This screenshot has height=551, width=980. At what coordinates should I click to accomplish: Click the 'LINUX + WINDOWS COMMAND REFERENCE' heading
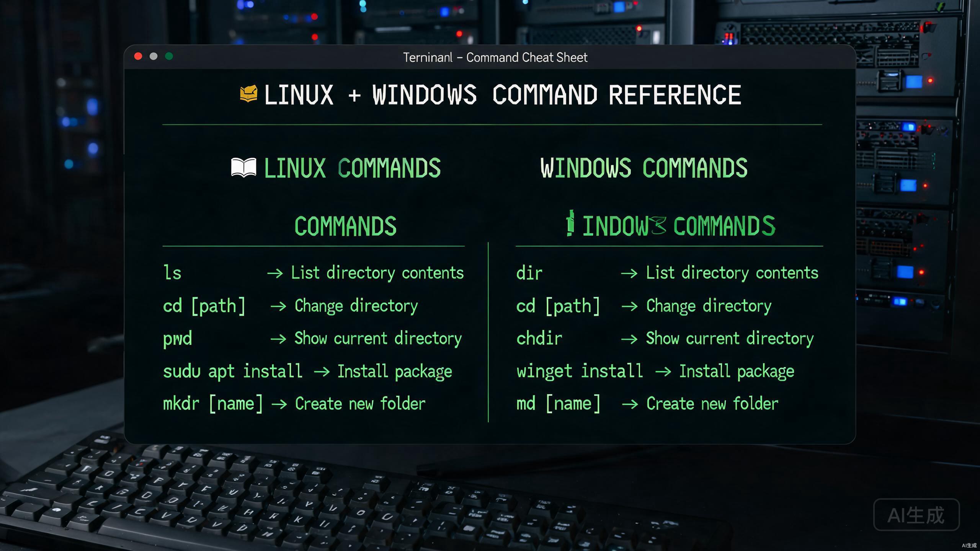503,95
